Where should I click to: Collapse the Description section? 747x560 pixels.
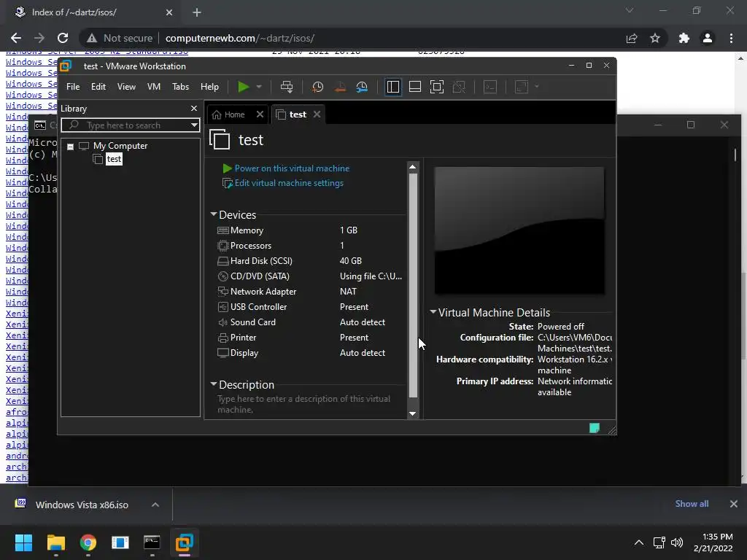tap(214, 384)
